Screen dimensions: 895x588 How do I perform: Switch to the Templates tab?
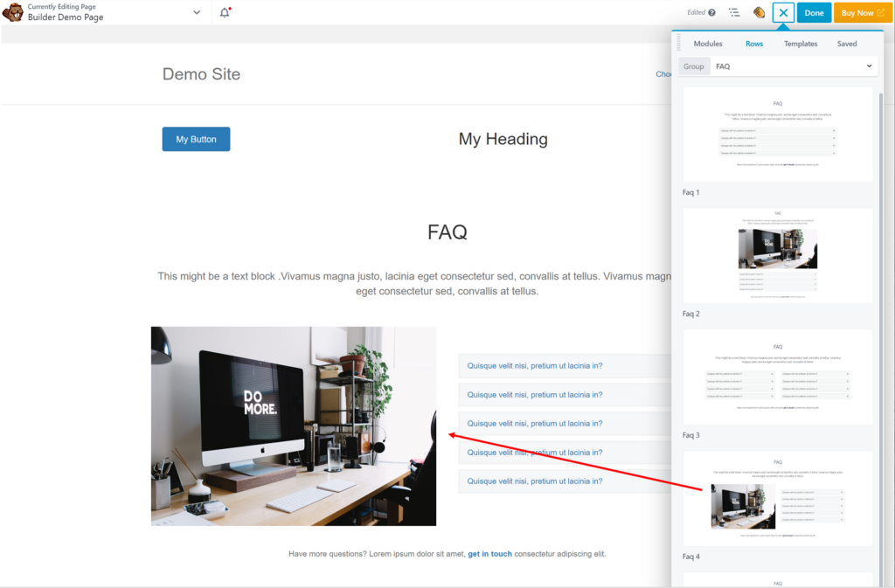pyautogui.click(x=801, y=44)
